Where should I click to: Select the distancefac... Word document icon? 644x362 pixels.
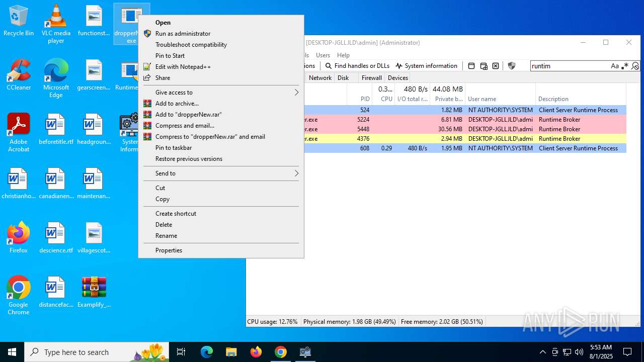[56, 292]
